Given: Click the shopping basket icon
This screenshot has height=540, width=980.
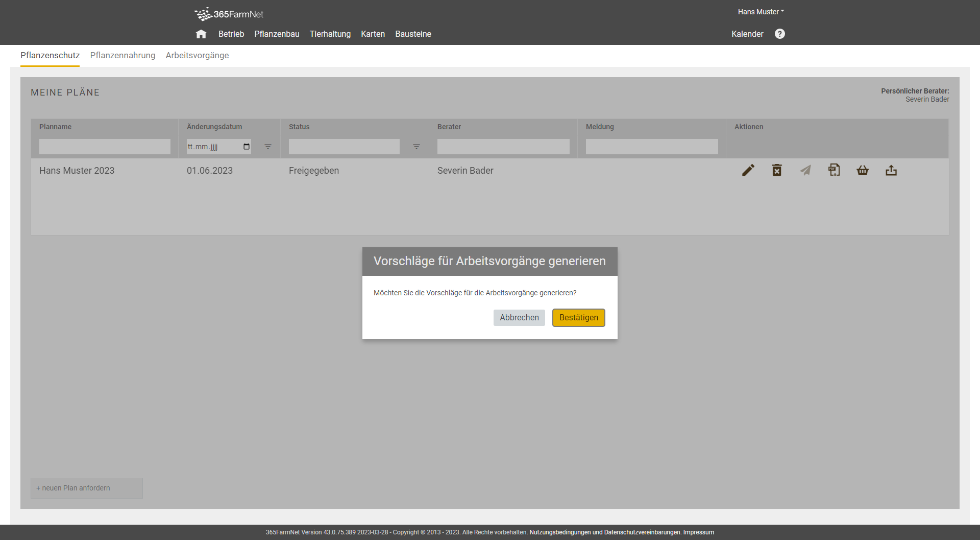Looking at the screenshot, I should pos(863,171).
